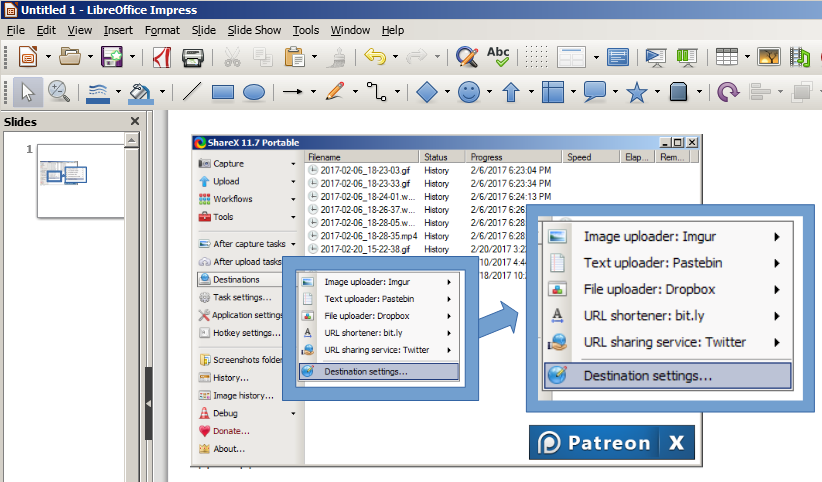Print the document with the printer icon
Viewport: 822px width, 482px height.
[x=192, y=57]
